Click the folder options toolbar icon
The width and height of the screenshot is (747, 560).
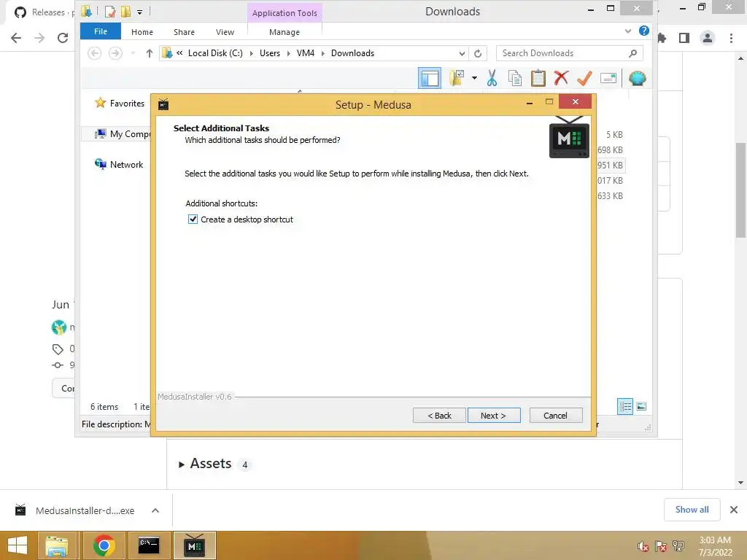click(457, 78)
